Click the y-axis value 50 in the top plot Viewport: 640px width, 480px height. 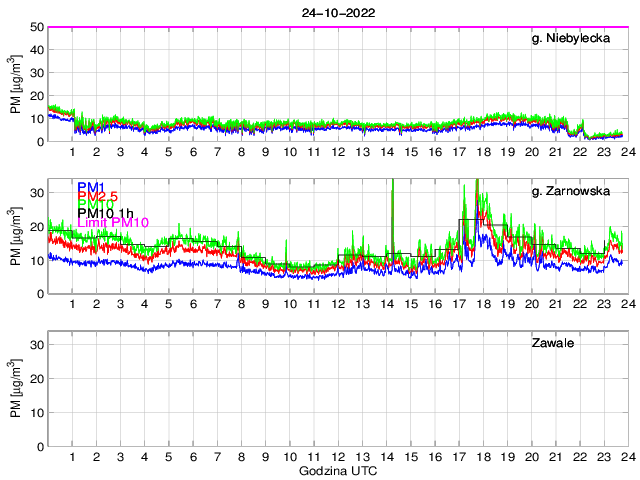coord(37,27)
